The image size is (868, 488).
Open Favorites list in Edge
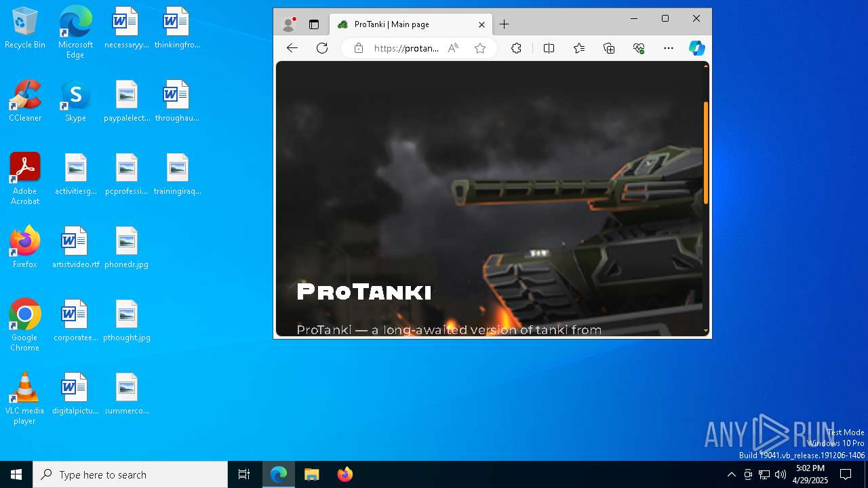tap(578, 48)
